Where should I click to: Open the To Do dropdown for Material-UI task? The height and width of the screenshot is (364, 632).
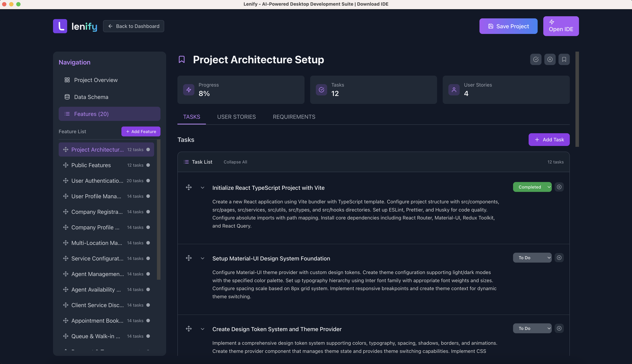pos(532,257)
